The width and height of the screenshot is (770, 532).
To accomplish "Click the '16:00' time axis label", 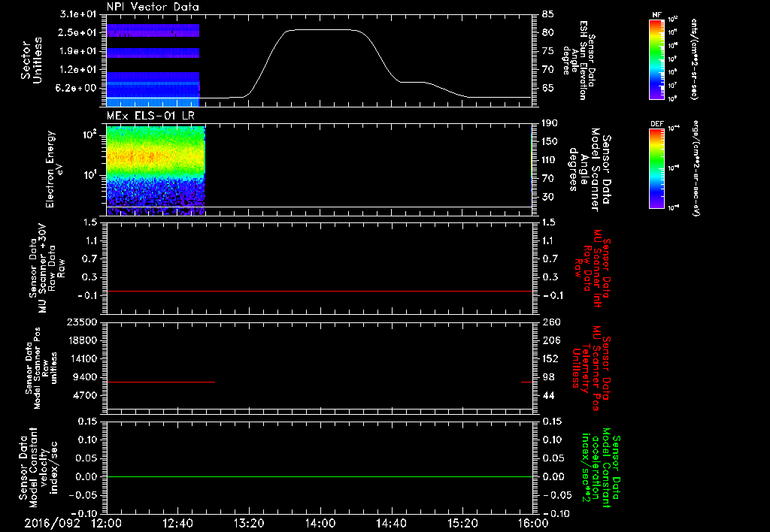I will pos(533,523).
